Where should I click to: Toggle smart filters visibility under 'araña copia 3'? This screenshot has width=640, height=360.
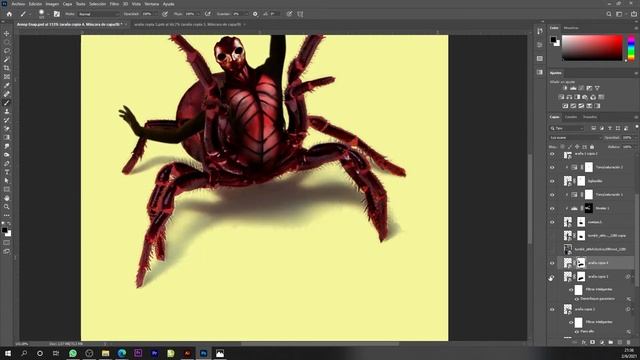pos(571,322)
